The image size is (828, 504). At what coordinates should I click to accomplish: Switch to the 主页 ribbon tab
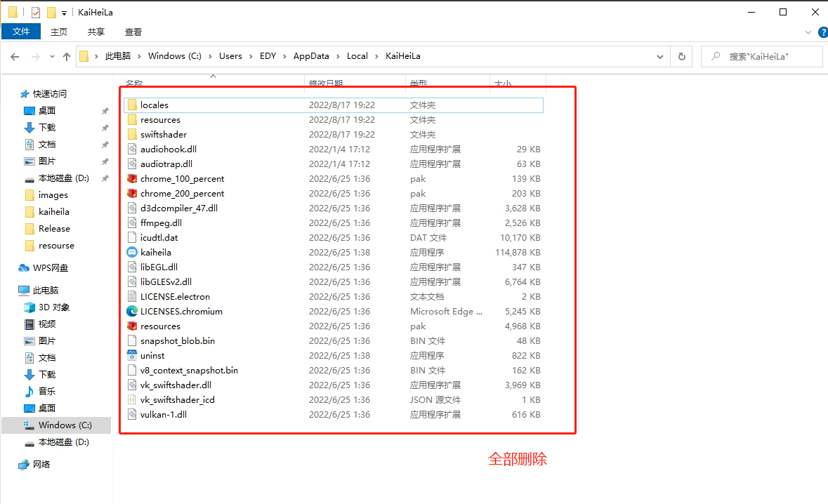point(58,32)
